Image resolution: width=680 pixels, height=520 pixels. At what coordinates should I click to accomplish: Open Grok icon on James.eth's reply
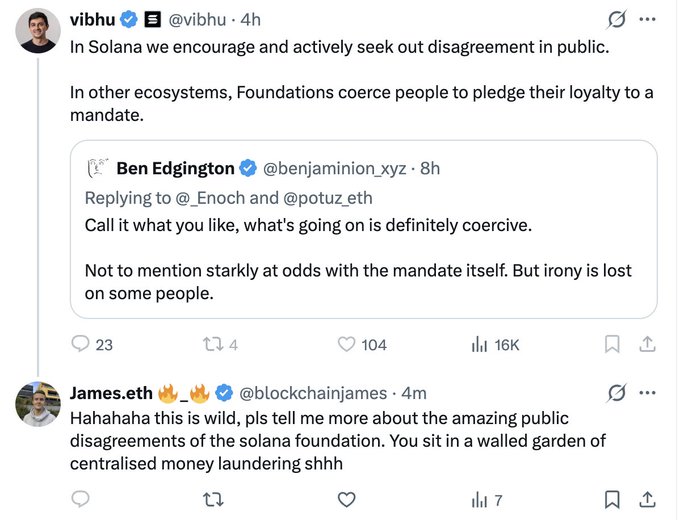point(617,391)
